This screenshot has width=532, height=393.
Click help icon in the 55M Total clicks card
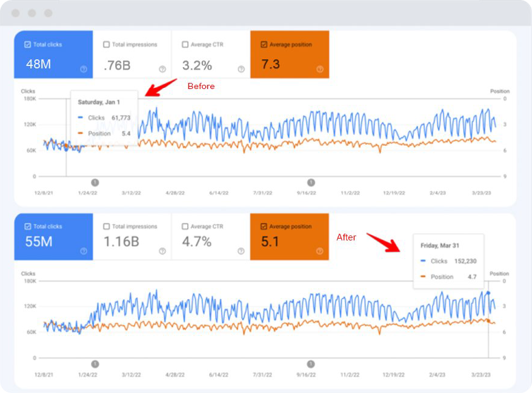coord(84,251)
